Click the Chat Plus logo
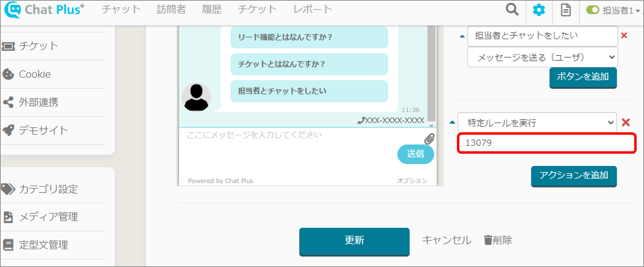644x267 pixels. coord(45,10)
